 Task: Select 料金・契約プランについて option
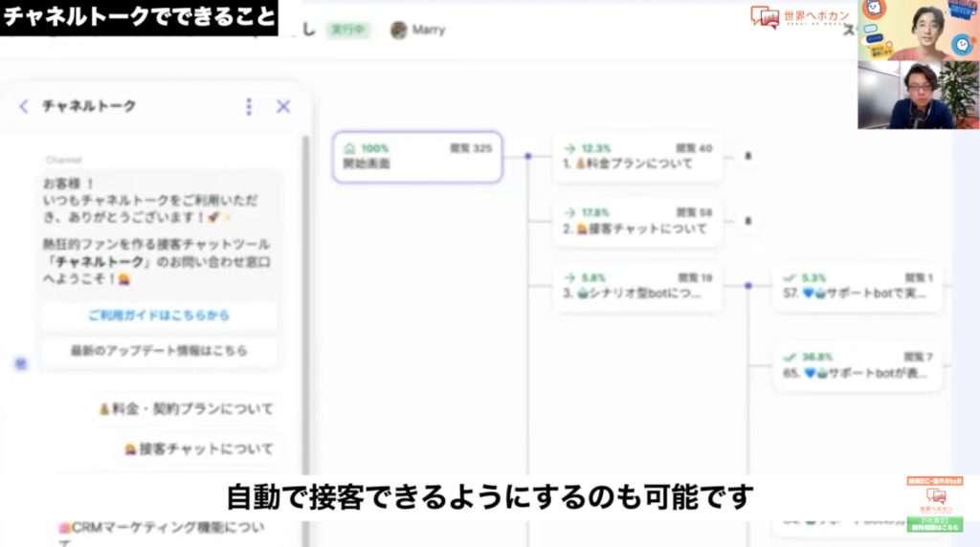[187, 409]
